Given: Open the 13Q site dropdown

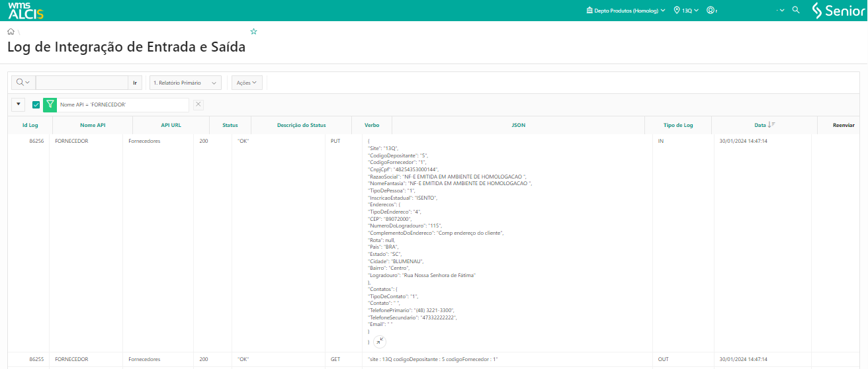Looking at the screenshot, I should (x=687, y=11).
